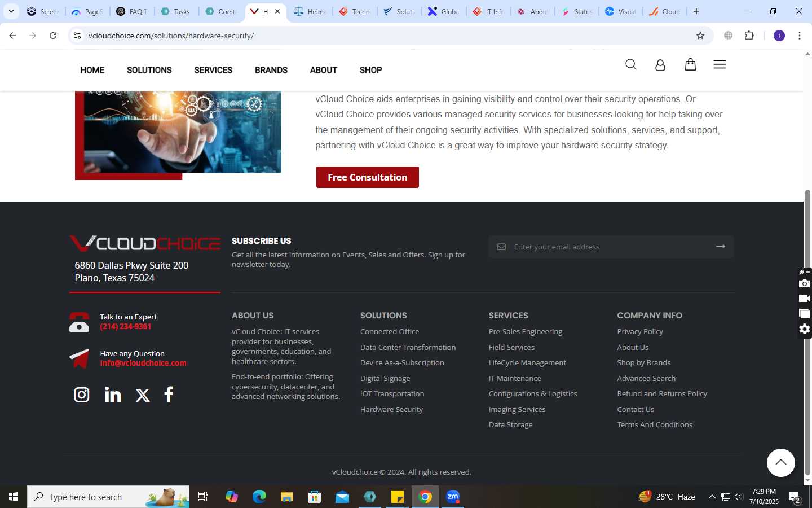Reload the current page
Viewport: 812px width, 508px height.
[x=53, y=36]
